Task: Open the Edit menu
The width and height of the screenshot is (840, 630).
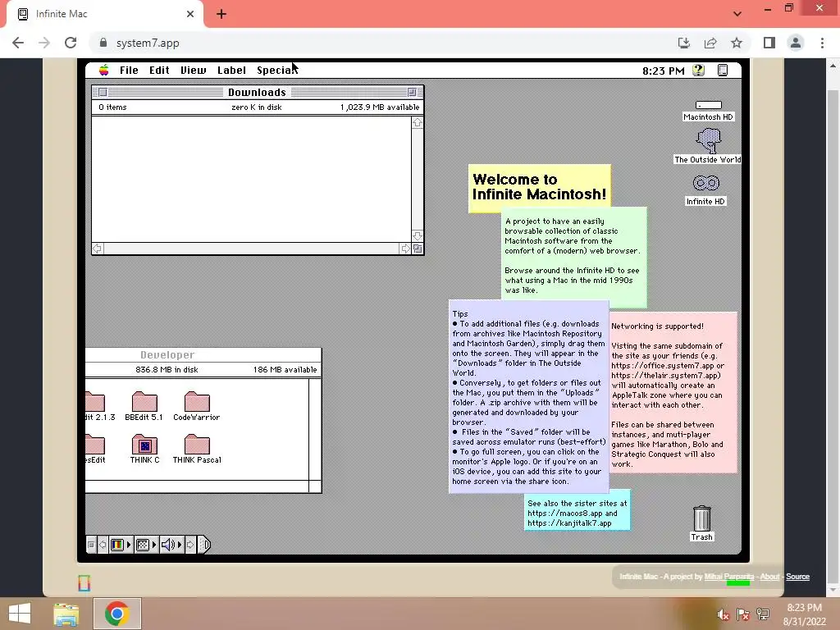Action: click(159, 71)
